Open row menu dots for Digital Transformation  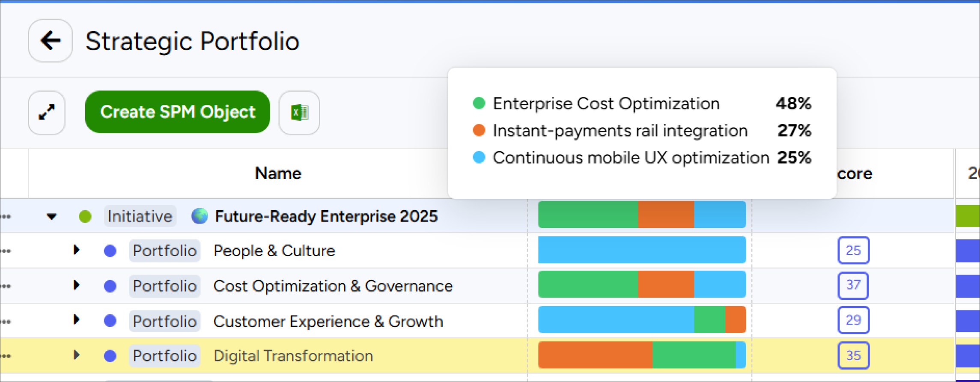6,356
